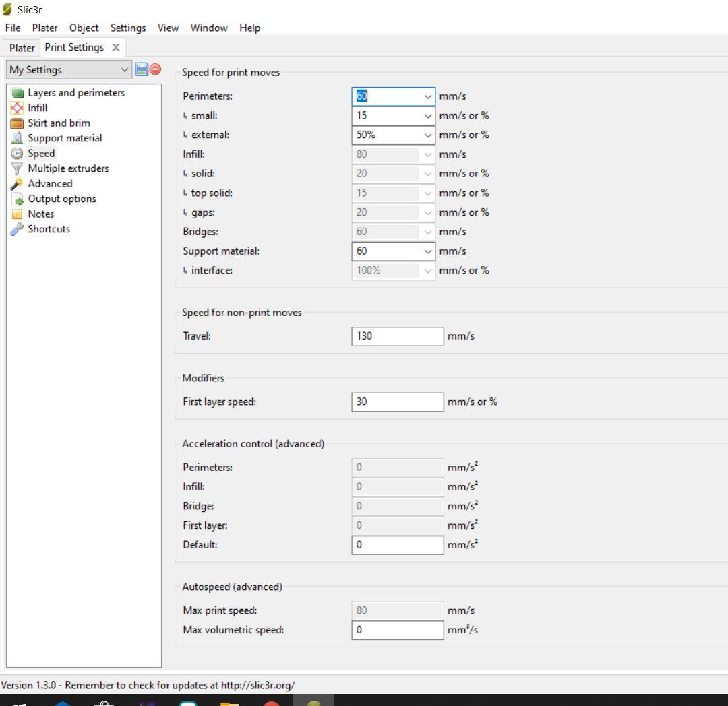
Task: Select the Infill settings page
Action: click(x=37, y=108)
